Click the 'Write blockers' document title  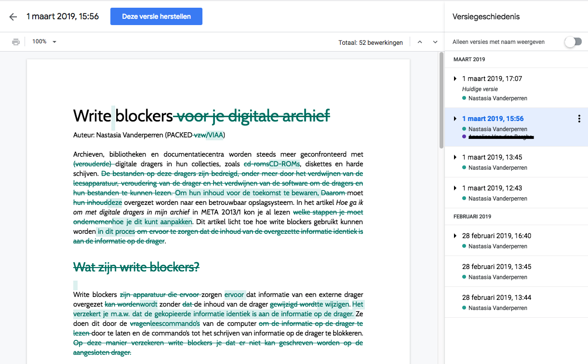click(123, 116)
